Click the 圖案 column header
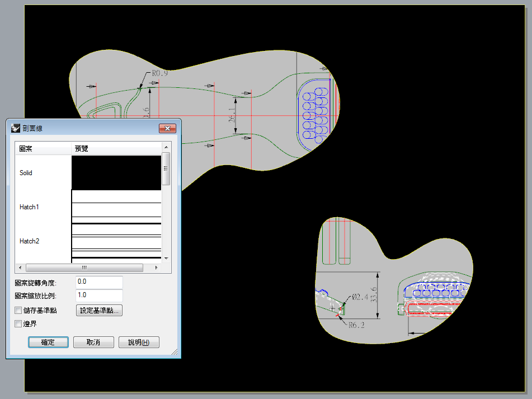The width and height of the screenshot is (532, 399). coord(26,149)
